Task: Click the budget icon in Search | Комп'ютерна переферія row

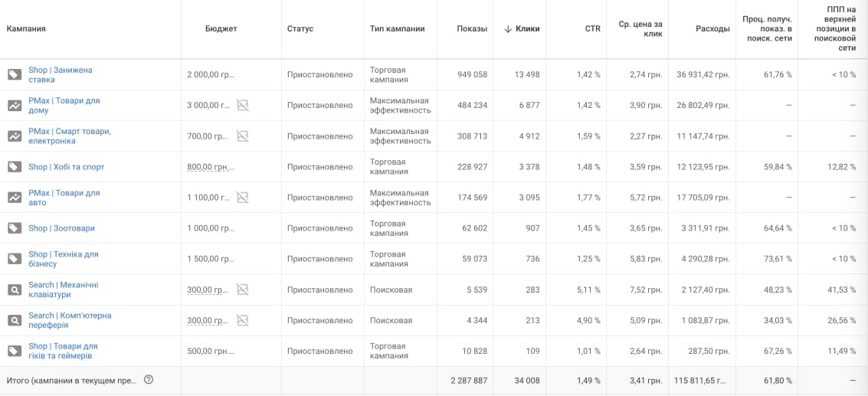Action: 242,320
